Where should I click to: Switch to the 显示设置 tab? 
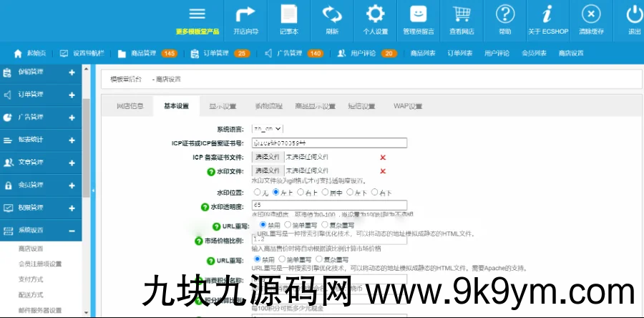(x=223, y=106)
